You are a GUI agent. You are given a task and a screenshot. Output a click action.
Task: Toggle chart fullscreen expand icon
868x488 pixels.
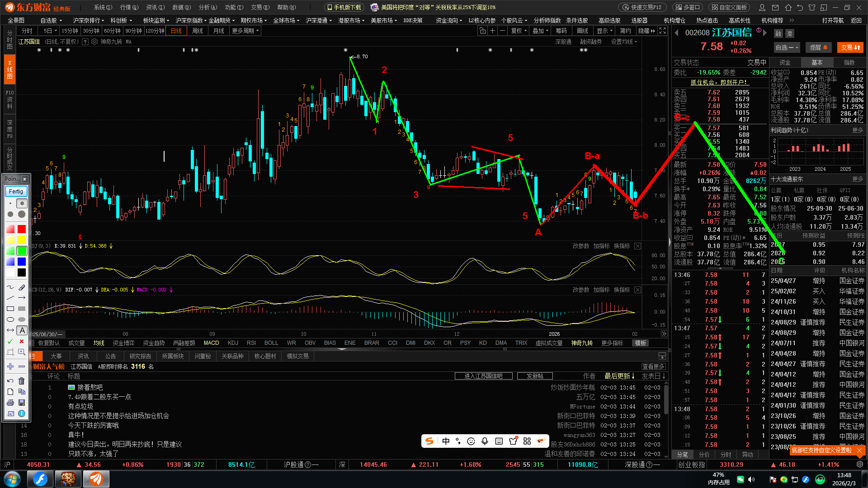tap(662, 31)
